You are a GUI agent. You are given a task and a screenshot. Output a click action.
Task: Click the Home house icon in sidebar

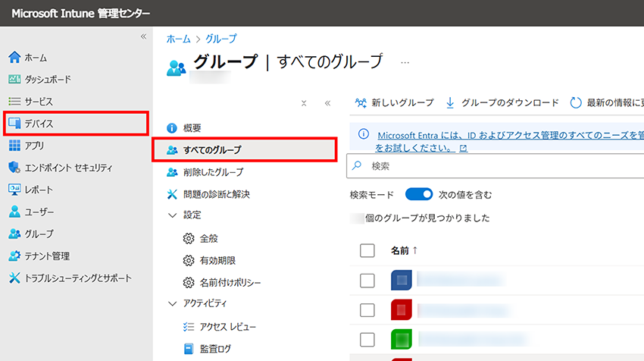coord(14,57)
